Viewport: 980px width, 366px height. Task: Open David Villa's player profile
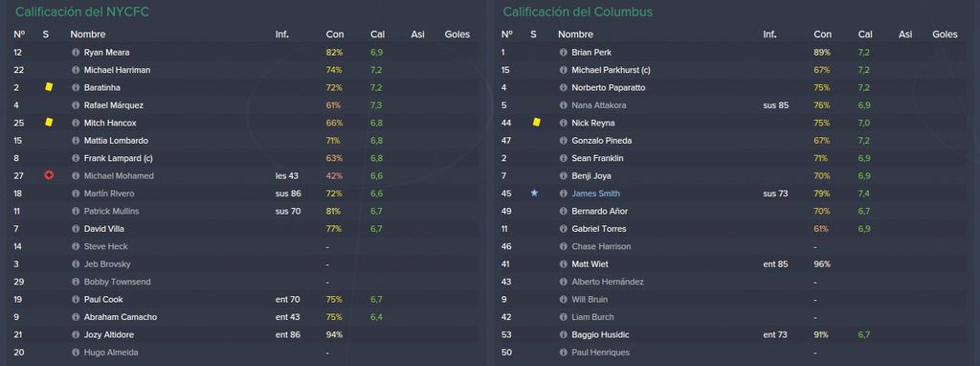click(x=103, y=229)
